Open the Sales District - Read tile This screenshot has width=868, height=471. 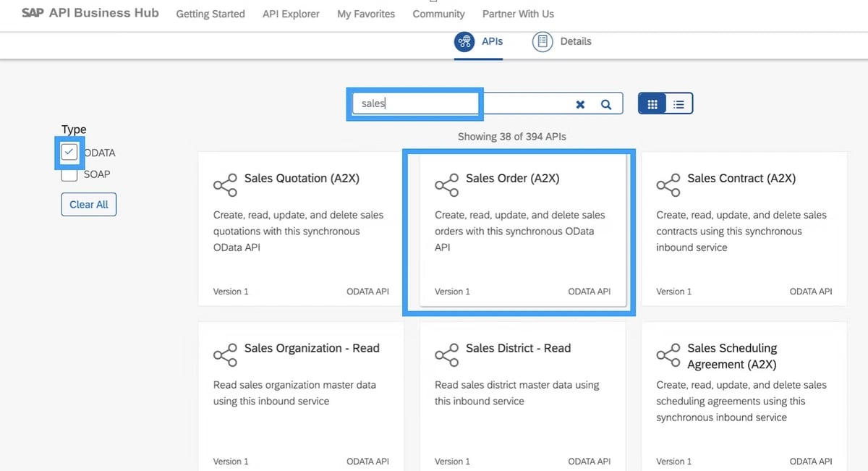(x=522, y=396)
